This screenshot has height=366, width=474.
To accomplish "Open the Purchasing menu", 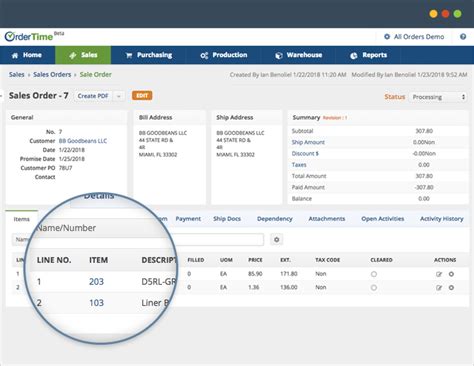I will click(x=149, y=55).
